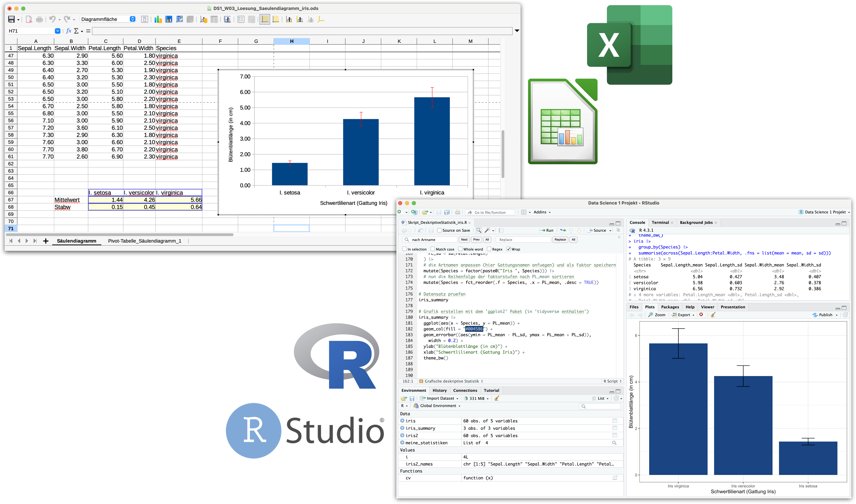856x504 pixels.
Task: Open the Diagrammfläche element dropdown
Action: click(x=133, y=19)
